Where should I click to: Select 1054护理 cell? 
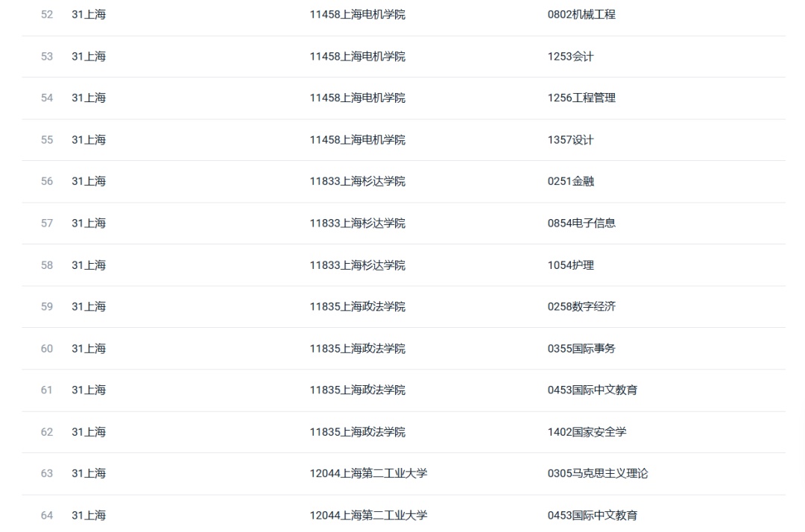pyautogui.click(x=570, y=265)
